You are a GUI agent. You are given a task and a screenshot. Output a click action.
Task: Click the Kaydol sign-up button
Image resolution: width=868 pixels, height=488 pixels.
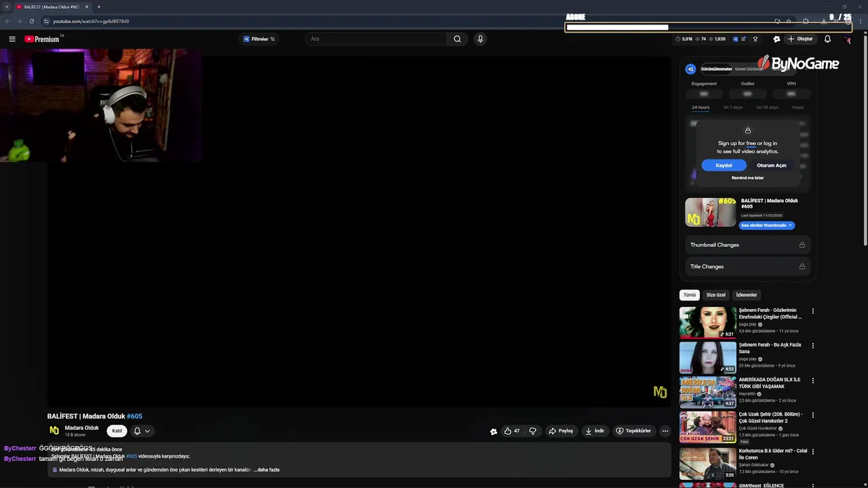click(724, 165)
